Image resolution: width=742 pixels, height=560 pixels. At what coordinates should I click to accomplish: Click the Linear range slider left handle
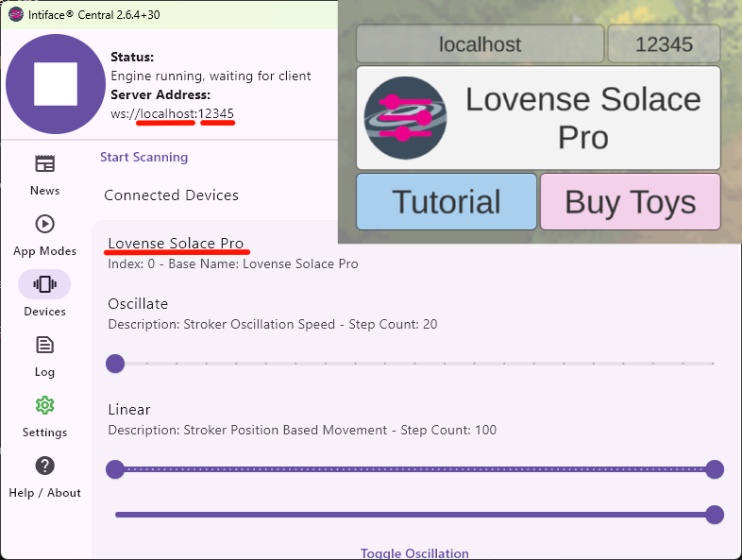[115, 469]
